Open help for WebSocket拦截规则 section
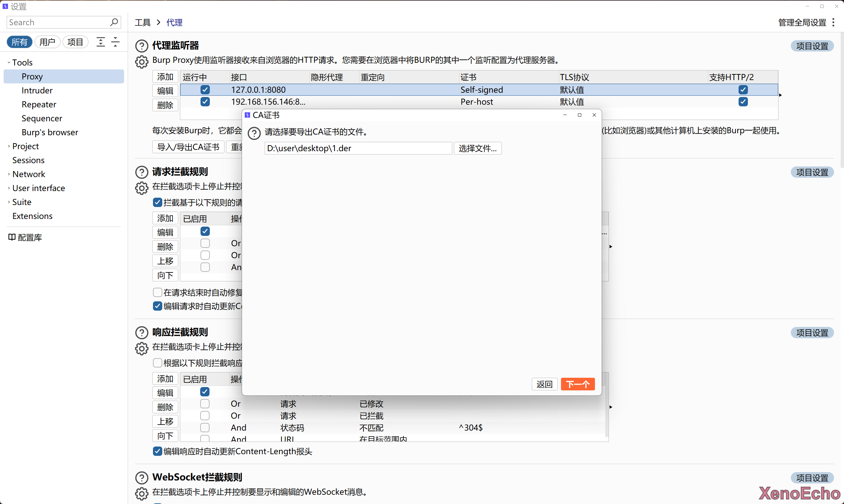This screenshot has width=844, height=504. [x=141, y=477]
